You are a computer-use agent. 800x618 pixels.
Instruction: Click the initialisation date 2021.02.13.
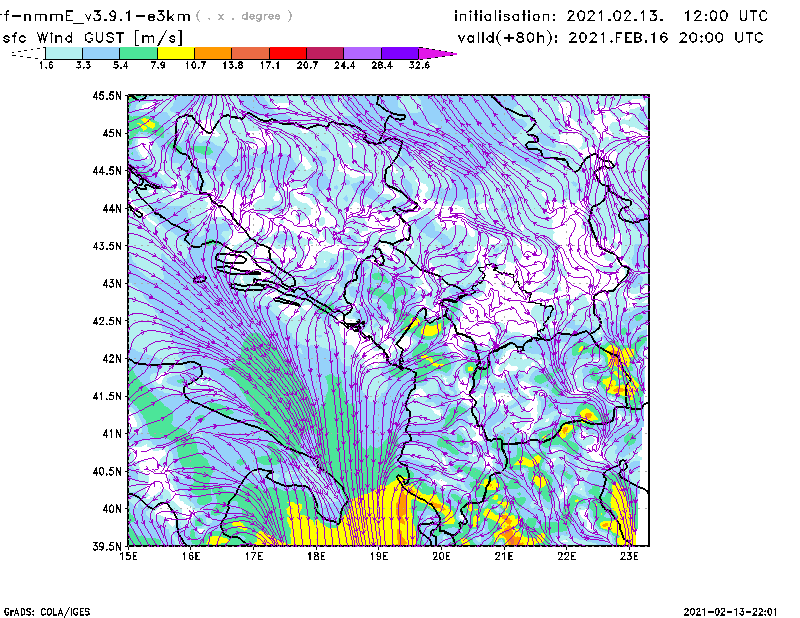(x=615, y=16)
